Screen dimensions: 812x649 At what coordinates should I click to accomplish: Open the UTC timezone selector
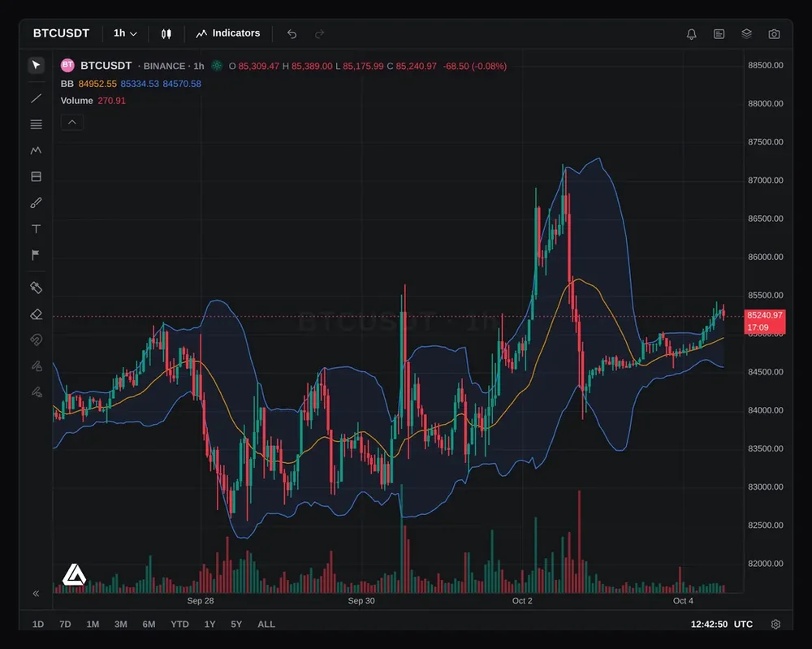tap(743, 624)
